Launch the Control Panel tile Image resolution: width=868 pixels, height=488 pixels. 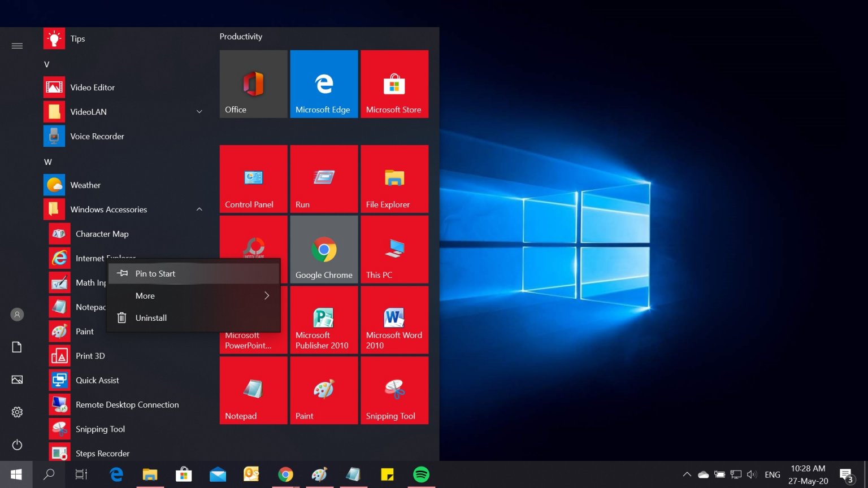click(253, 178)
